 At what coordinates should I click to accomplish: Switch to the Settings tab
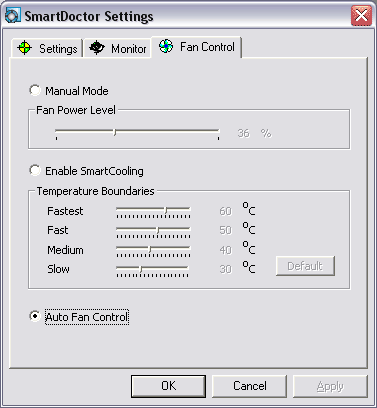(x=47, y=48)
